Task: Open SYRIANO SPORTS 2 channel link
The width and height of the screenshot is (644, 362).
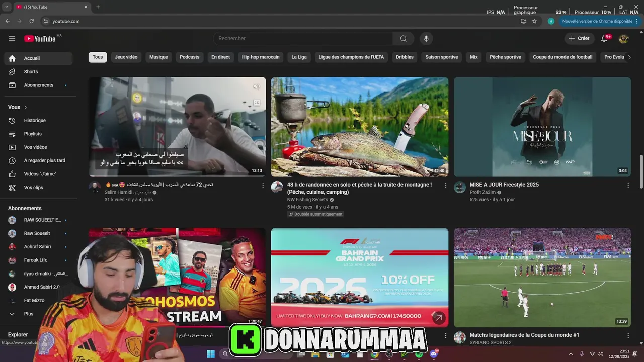Action: 490,343
